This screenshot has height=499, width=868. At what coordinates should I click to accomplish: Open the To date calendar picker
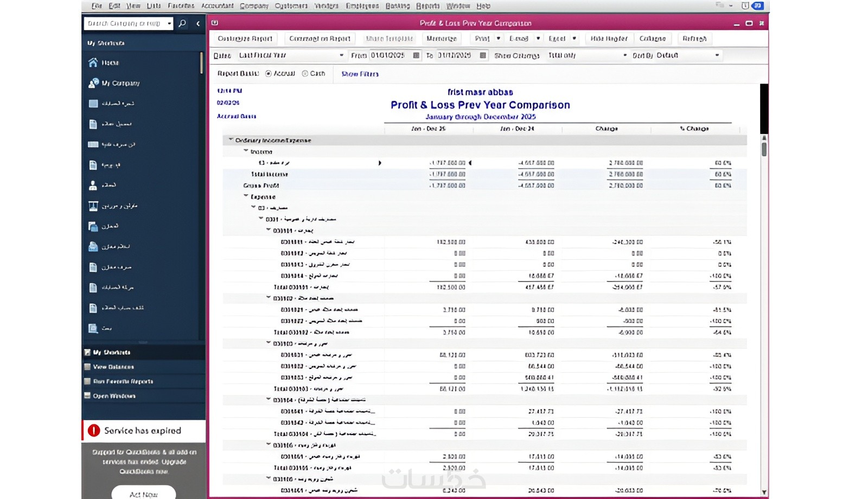[483, 55]
